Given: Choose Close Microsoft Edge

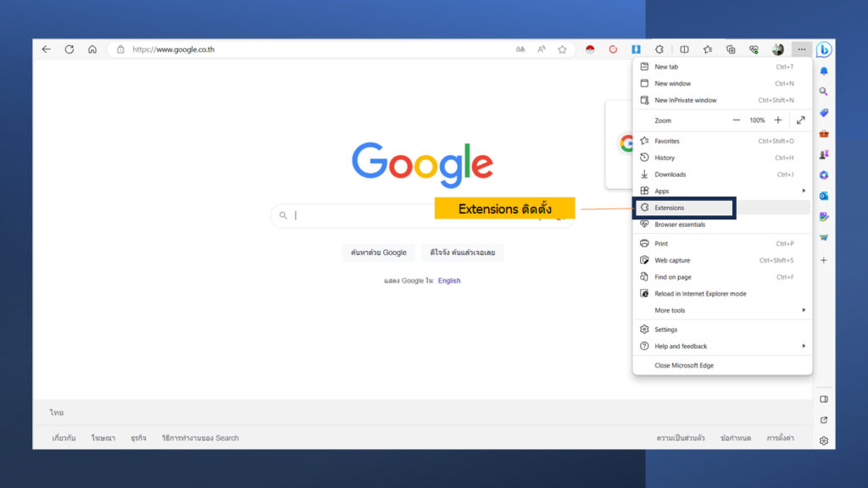Looking at the screenshot, I should click(722, 366).
